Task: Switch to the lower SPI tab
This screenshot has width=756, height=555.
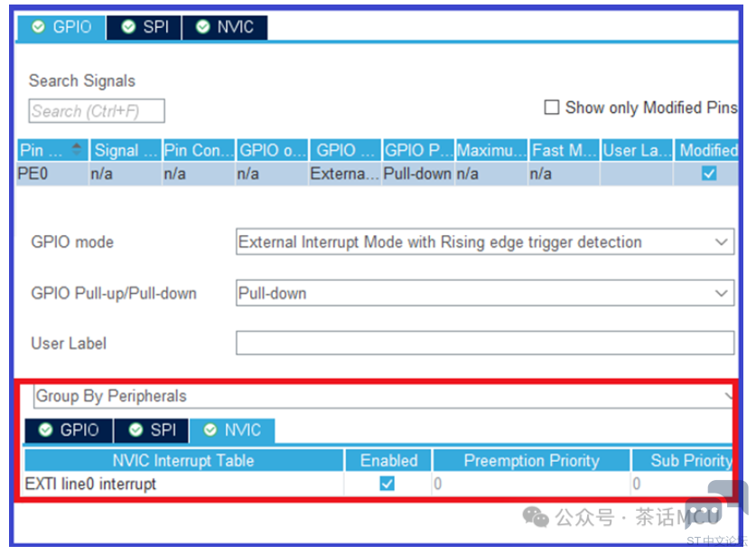Action: click(152, 430)
